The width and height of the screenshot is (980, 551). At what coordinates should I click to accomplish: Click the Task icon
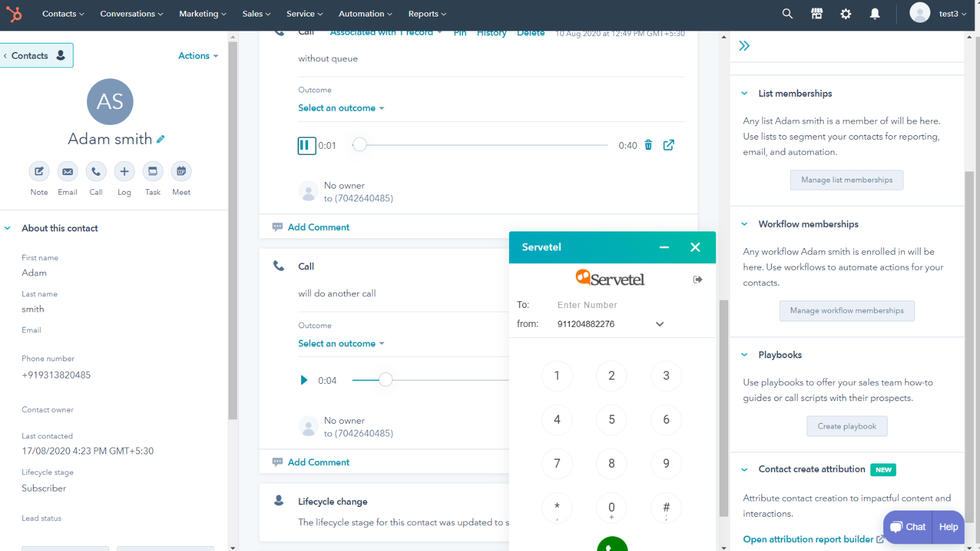153,171
